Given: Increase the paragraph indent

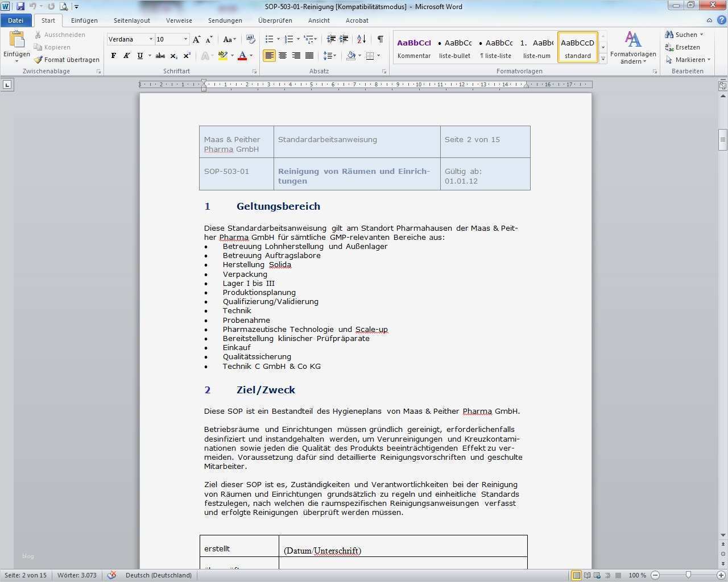Looking at the screenshot, I should click(344, 39).
